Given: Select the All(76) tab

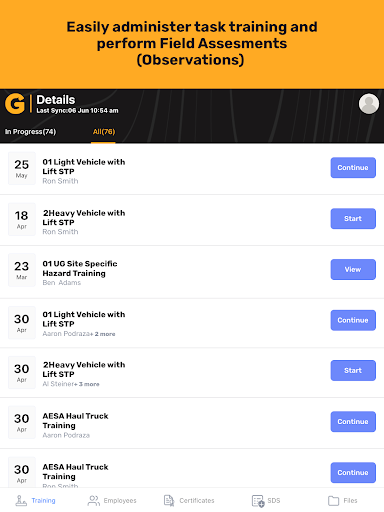Looking at the screenshot, I should tap(104, 132).
